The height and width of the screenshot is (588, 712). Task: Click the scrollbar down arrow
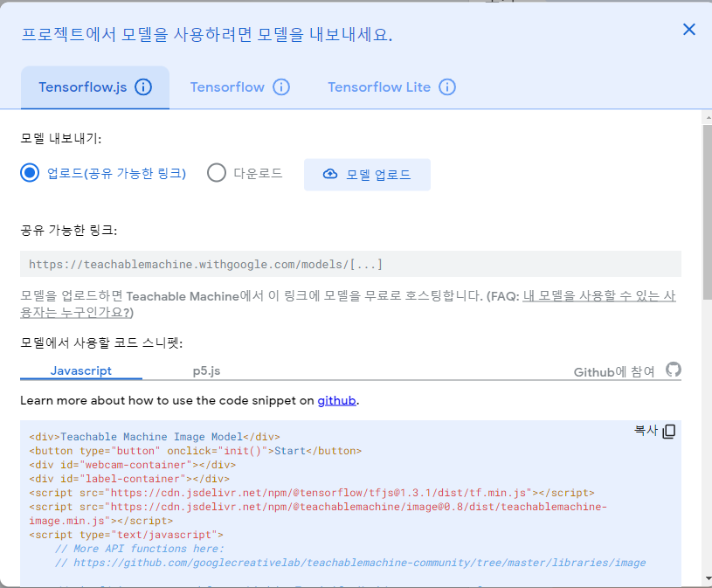(708, 579)
